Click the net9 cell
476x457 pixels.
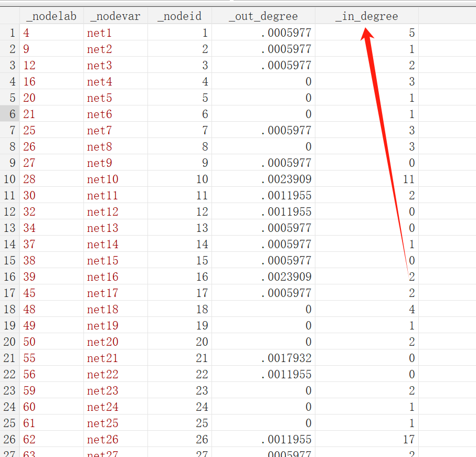point(115,163)
